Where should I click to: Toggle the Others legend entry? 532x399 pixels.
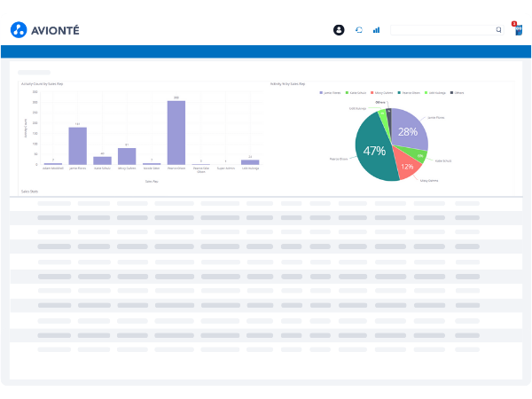(458, 91)
